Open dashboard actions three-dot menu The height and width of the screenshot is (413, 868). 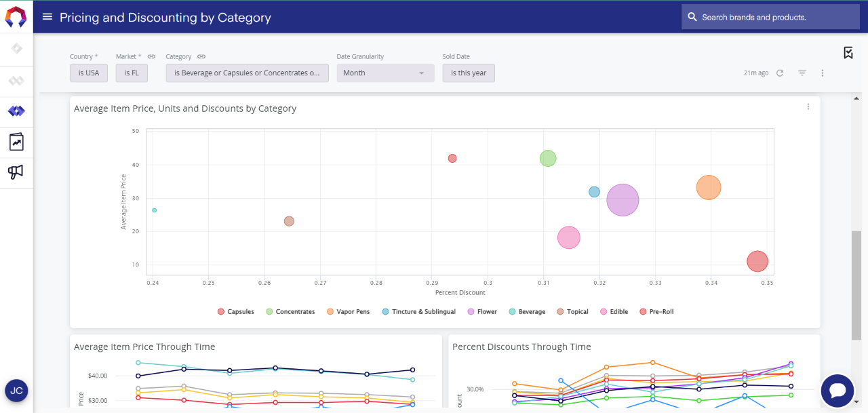click(822, 73)
